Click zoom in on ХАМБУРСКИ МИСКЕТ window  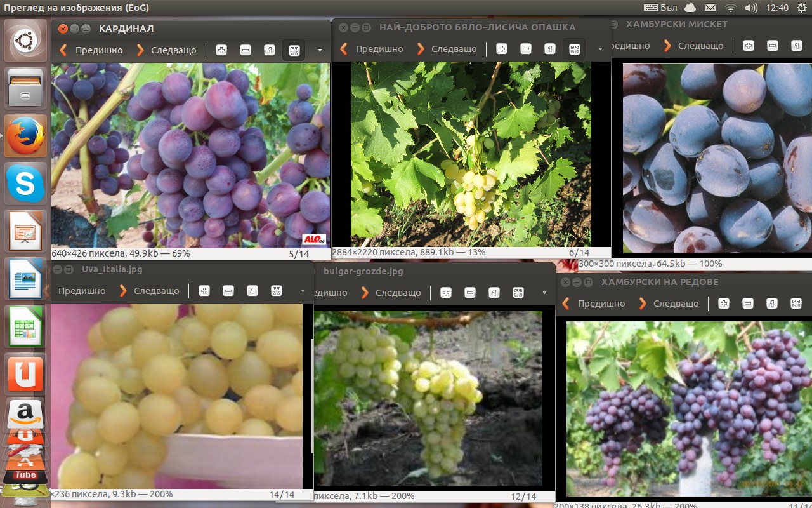point(748,46)
